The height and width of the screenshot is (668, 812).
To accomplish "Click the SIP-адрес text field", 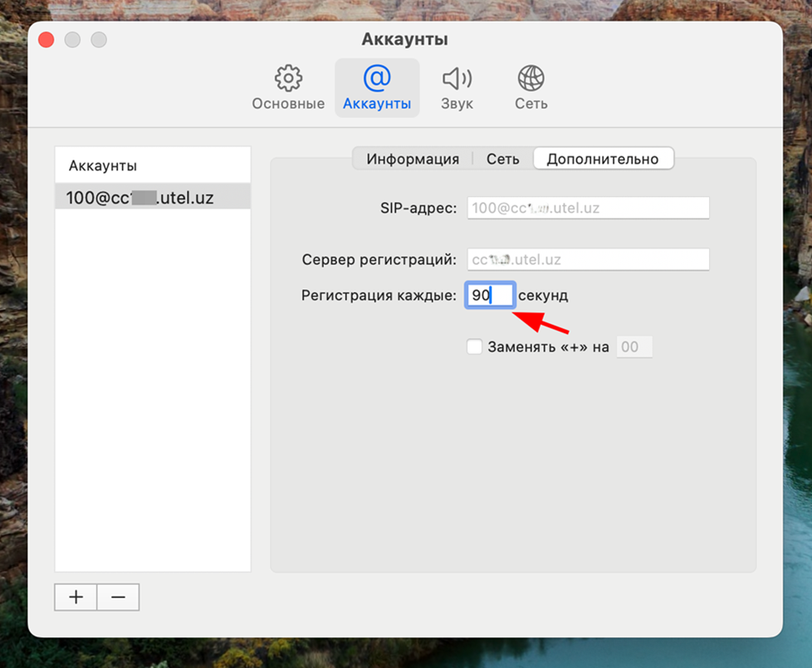I will click(588, 208).
